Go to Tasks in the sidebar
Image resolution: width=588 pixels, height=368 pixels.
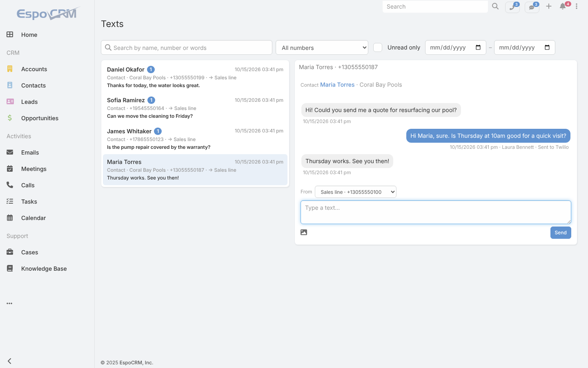pyautogui.click(x=47, y=202)
